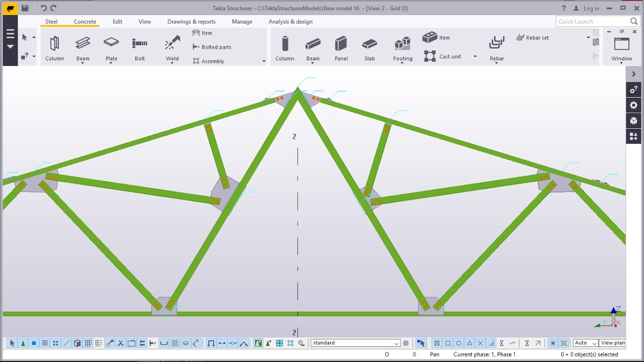This screenshot has height=362, width=644.
Task: Choose the steel Plate tool
Action: (111, 49)
